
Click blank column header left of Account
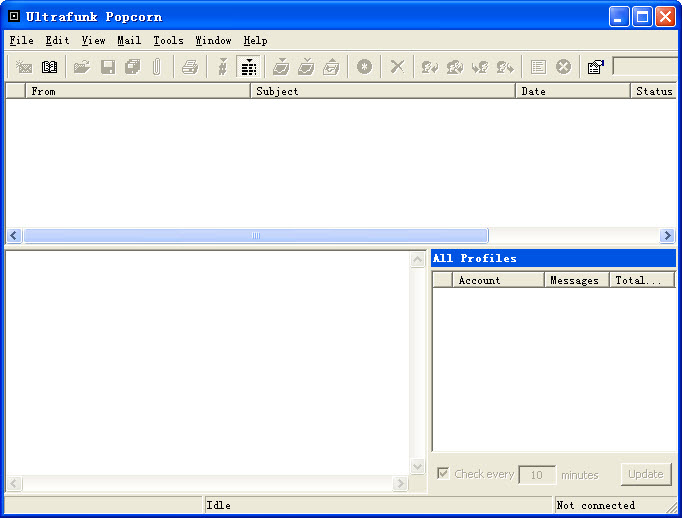tap(443, 280)
